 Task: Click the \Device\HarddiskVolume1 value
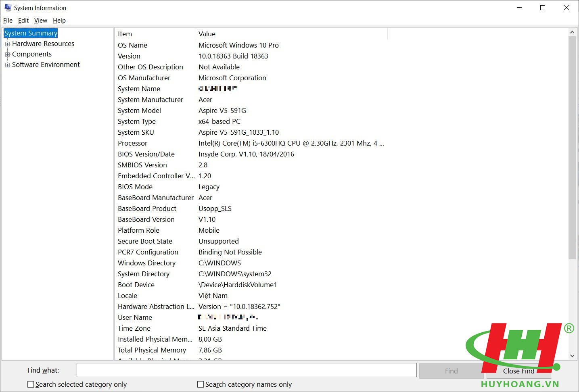tap(238, 285)
